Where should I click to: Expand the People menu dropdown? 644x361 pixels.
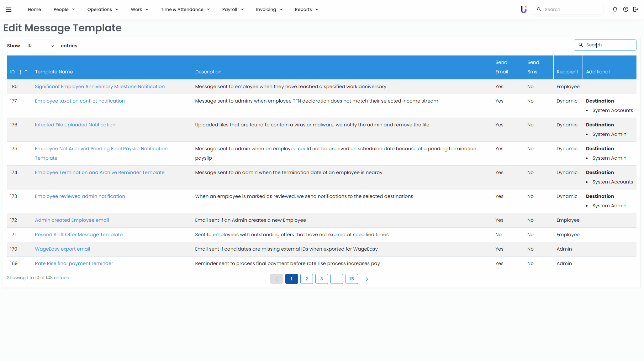click(64, 9)
